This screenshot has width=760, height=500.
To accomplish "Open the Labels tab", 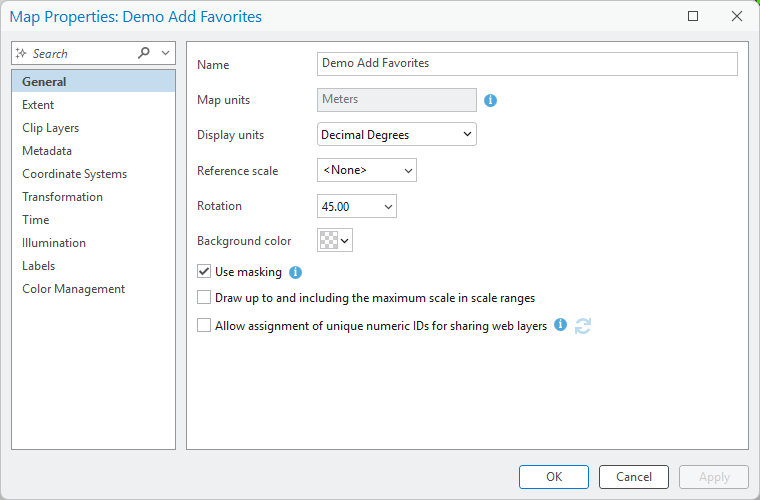I will click(x=94, y=266).
